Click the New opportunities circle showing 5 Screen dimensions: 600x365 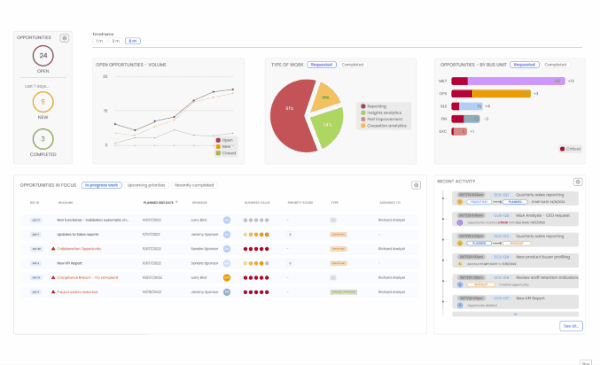tap(43, 102)
